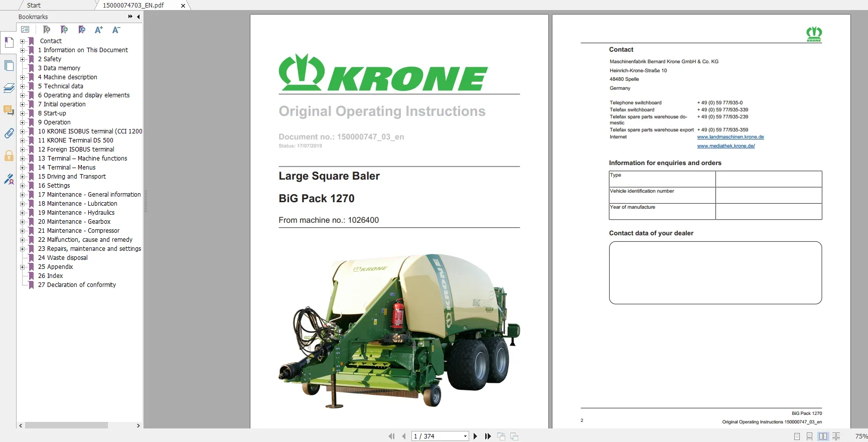868x442 pixels.
Task: Enable facing two-page view mode
Action: click(x=823, y=436)
